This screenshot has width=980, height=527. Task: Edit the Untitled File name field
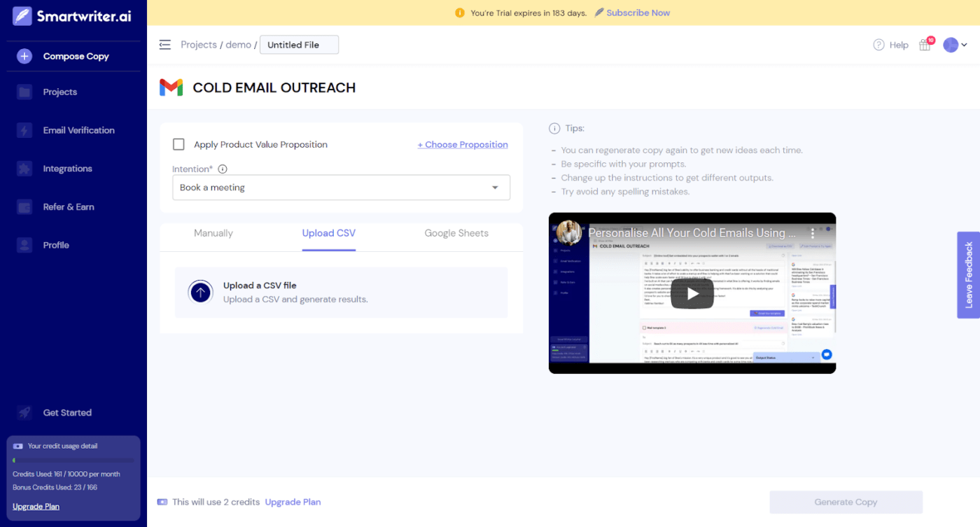[x=299, y=45]
